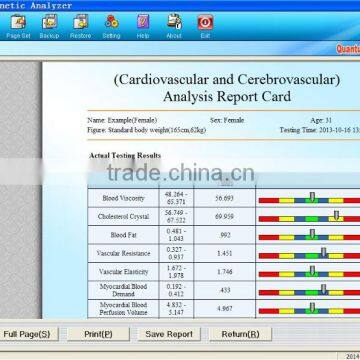Click the Blood Fat indicator marker

pyautogui.click(x=312, y=234)
